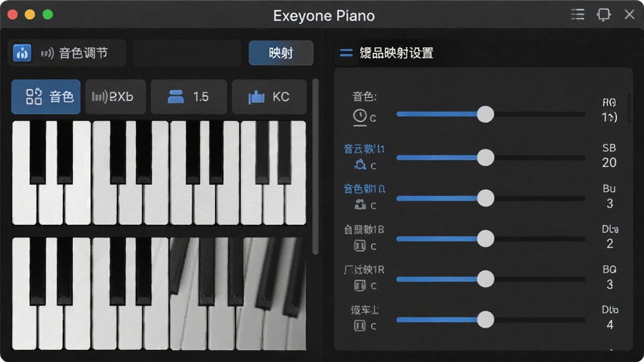
Task: Click the 音色 slider handle in the top row
Action: pos(486,114)
